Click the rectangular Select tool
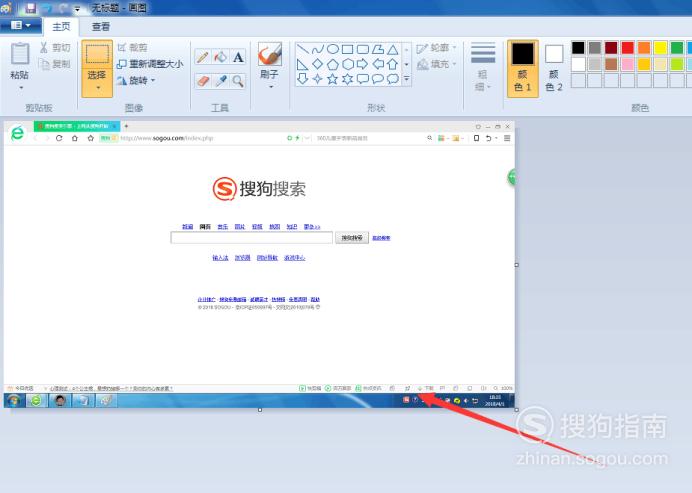The height and width of the screenshot is (493, 692). pyautogui.click(x=97, y=54)
